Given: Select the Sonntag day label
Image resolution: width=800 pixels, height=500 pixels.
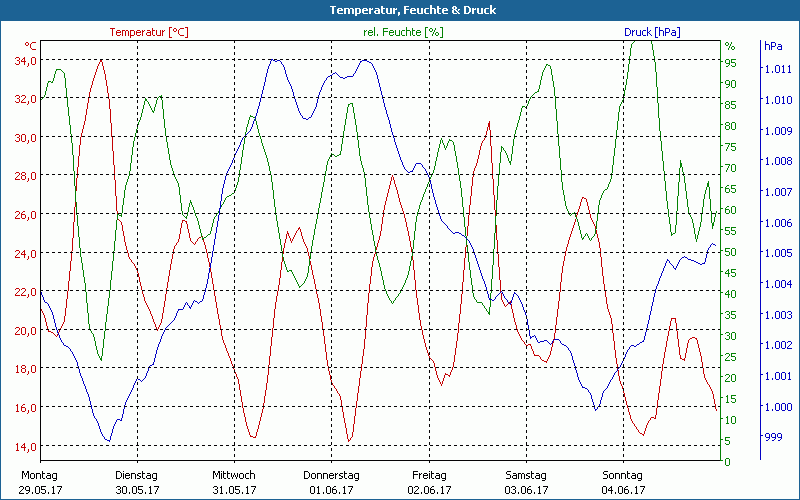Looking at the screenshot, I should click(x=623, y=475).
